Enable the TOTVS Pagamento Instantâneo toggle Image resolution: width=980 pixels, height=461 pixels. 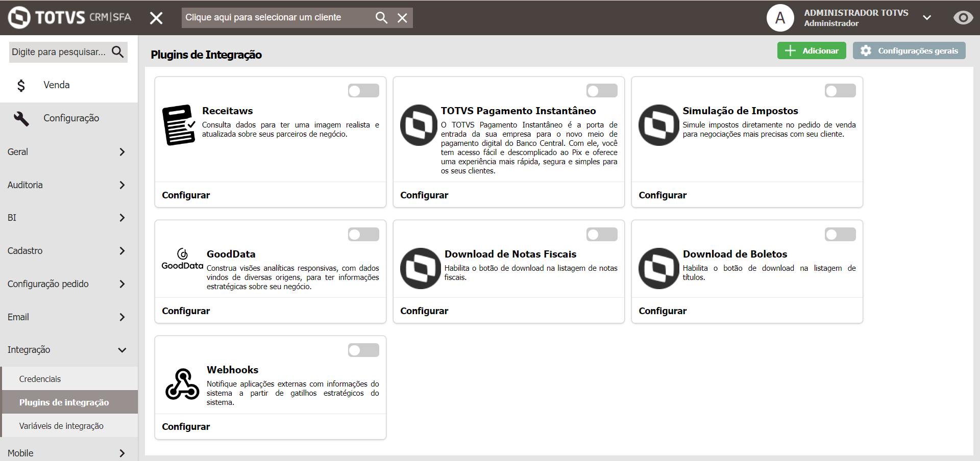point(602,91)
